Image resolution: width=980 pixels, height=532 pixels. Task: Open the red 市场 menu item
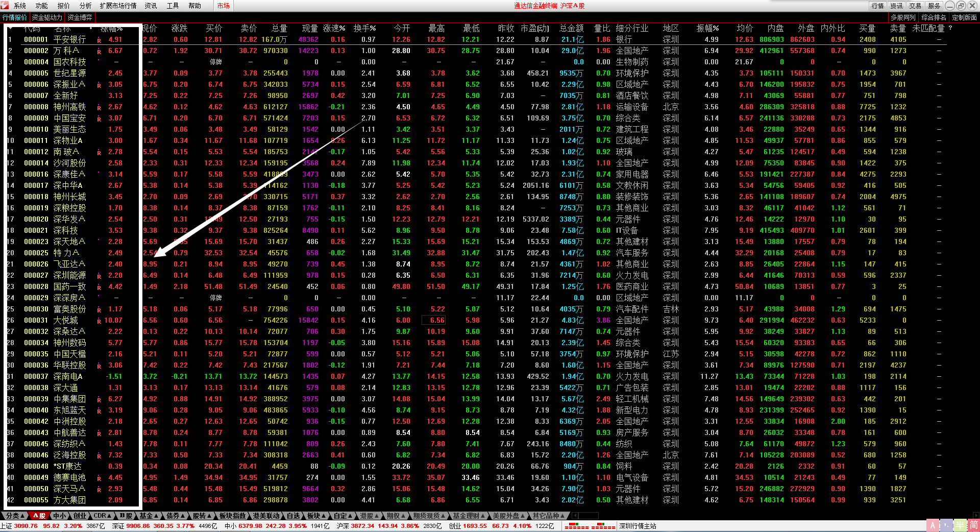(223, 6)
